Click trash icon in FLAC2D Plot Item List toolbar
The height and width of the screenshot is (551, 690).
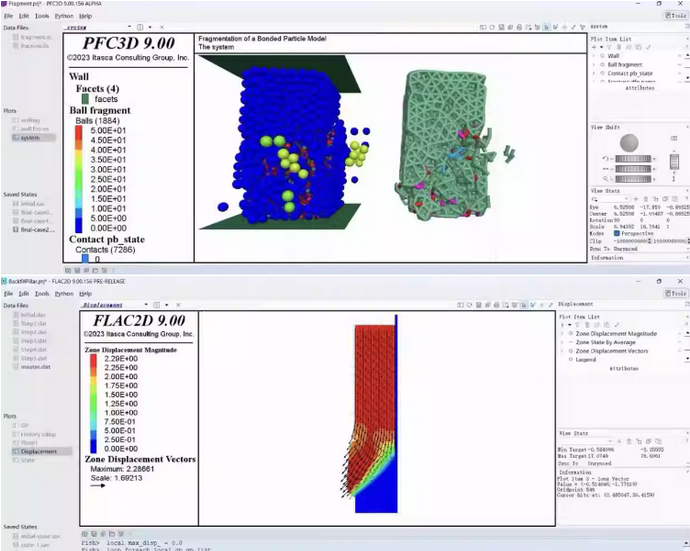point(587,325)
